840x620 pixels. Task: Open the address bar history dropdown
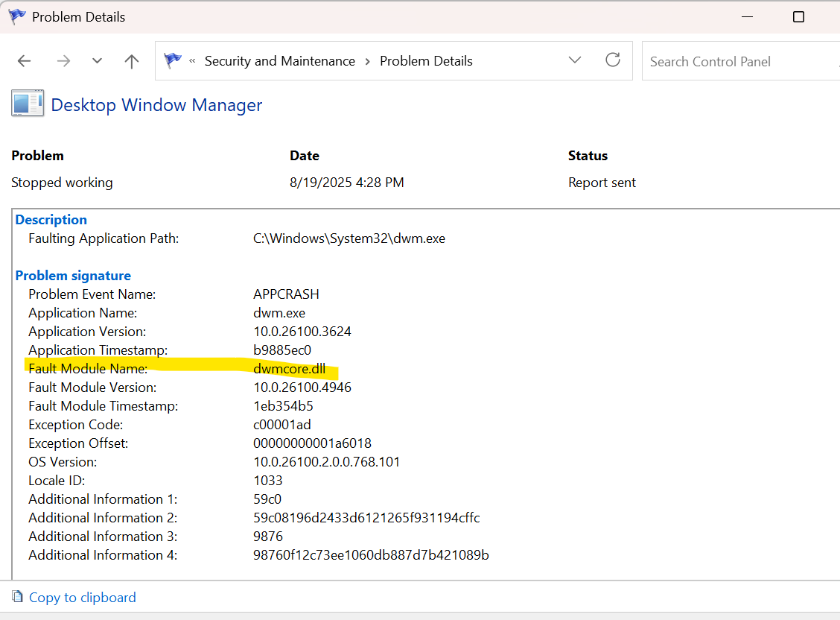pos(575,60)
